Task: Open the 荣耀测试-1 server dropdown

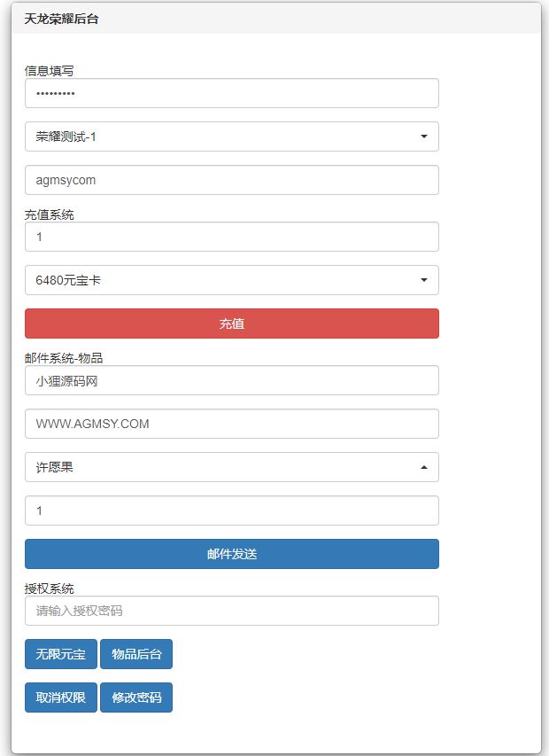Action: 231,136
